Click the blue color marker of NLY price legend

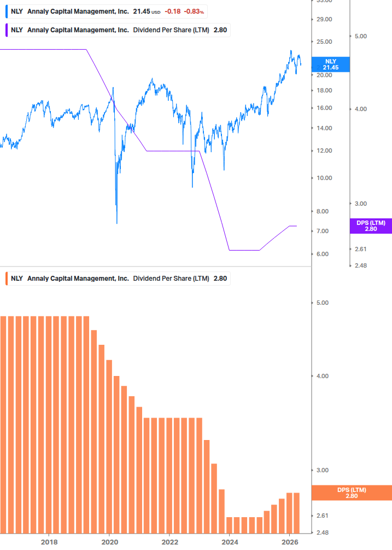coord(7,11)
